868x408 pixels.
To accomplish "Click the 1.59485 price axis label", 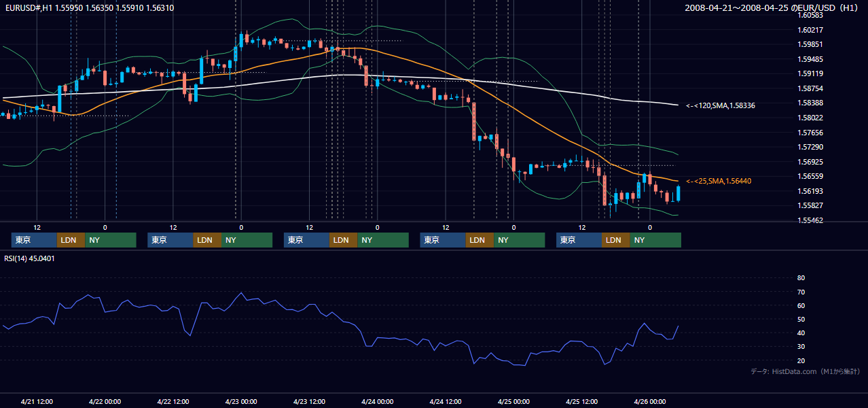I will 810,59.
